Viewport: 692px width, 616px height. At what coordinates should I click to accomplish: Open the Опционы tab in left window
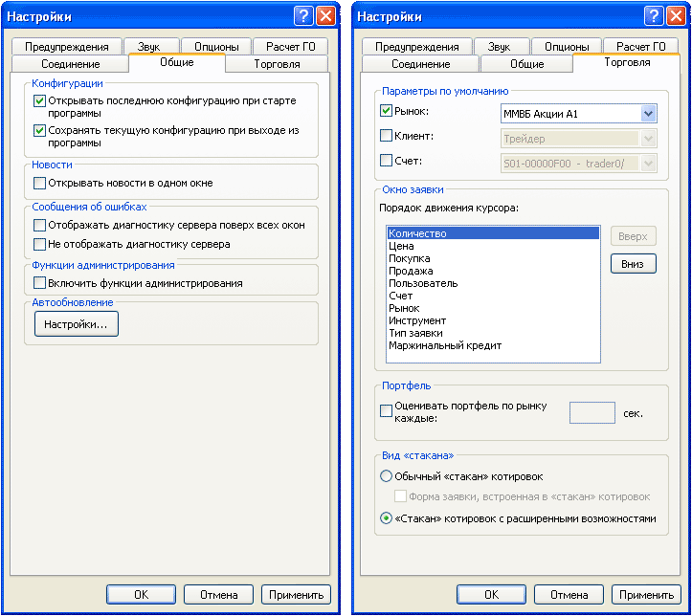pos(216,46)
